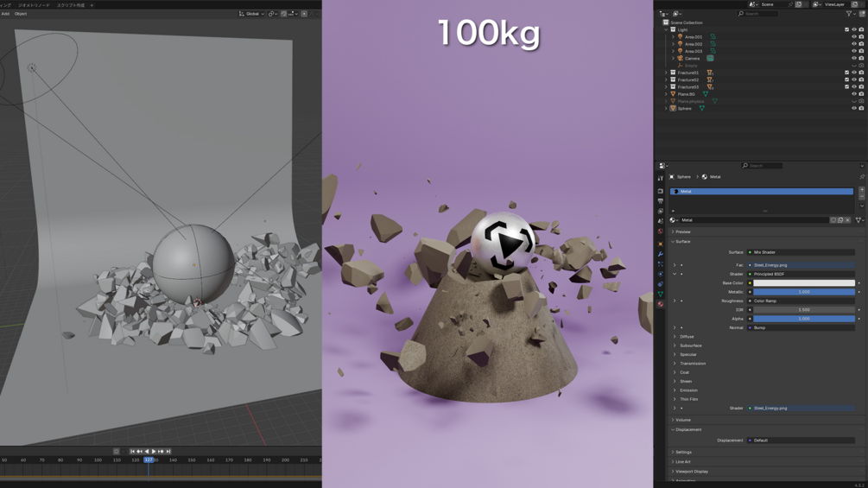Image resolution: width=868 pixels, height=488 pixels.
Task: Click the Principled BSDF shader button
Action: (x=801, y=274)
